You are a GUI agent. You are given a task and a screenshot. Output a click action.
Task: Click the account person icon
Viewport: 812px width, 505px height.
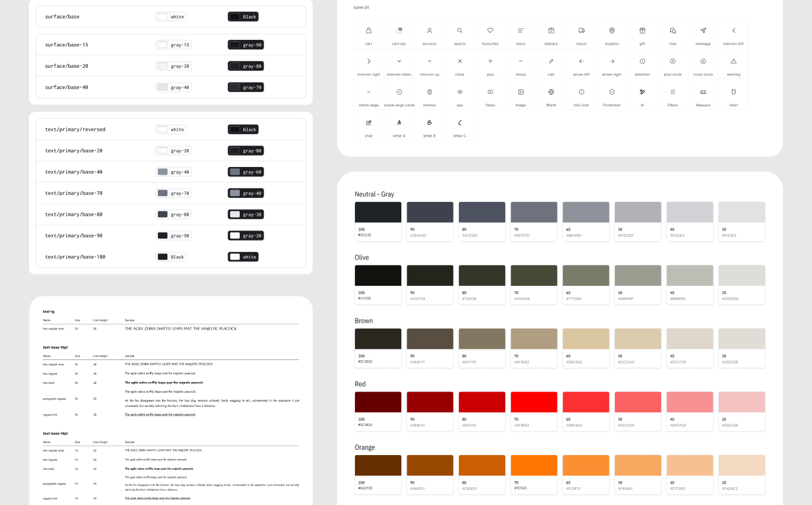pos(430,30)
